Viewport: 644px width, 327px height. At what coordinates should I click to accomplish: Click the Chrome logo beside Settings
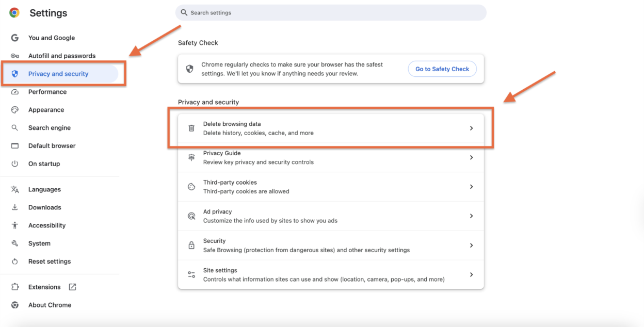click(x=14, y=13)
